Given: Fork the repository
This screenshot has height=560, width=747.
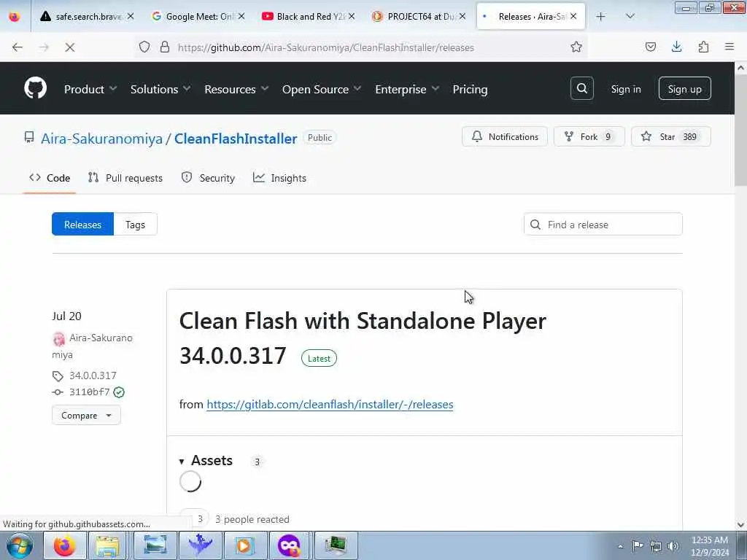Looking at the screenshot, I should pos(589,136).
